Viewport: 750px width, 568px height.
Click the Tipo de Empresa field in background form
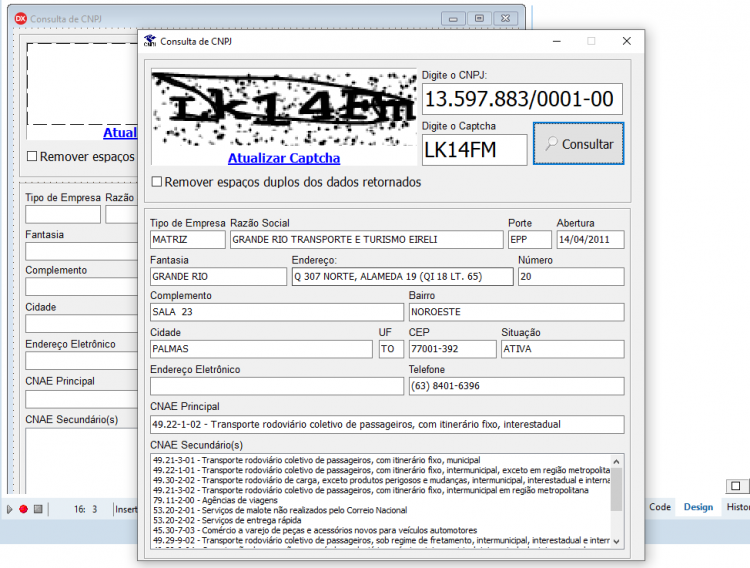[x=63, y=215]
